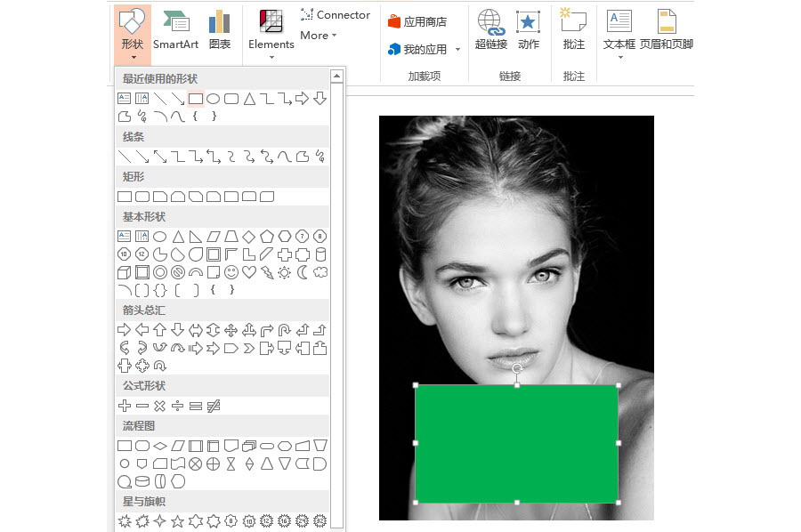Image resolution: width=801 pixels, height=532 pixels.
Task: Pick the lightning bolt shape
Action: pyautogui.click(x=267, y=272)
